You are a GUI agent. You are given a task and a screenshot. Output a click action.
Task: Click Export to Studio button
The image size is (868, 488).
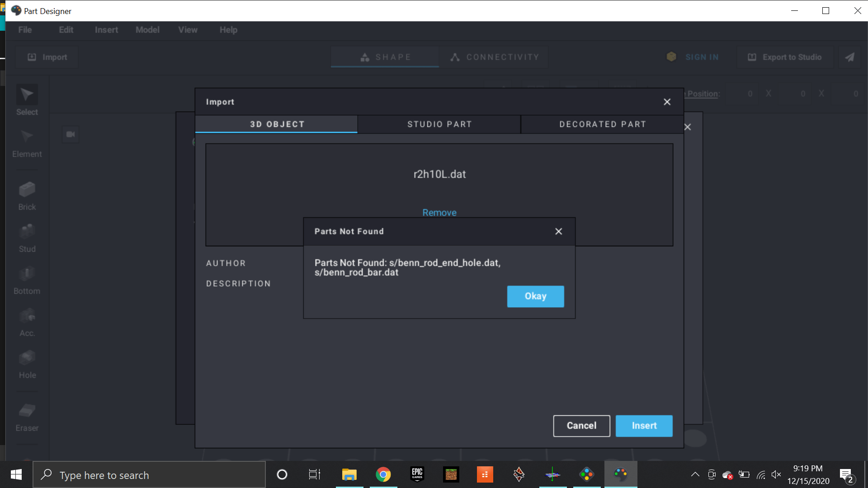785,57
